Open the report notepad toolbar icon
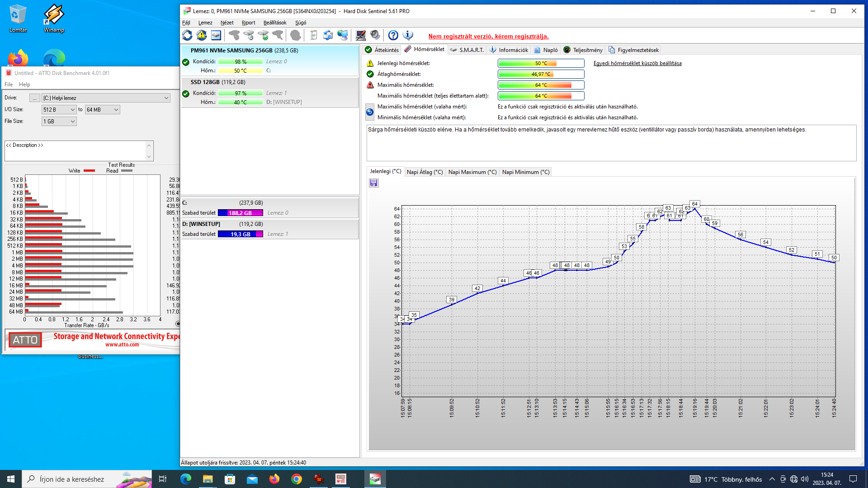Viewport: 868px width, 488px height. [x=313, y=35]
